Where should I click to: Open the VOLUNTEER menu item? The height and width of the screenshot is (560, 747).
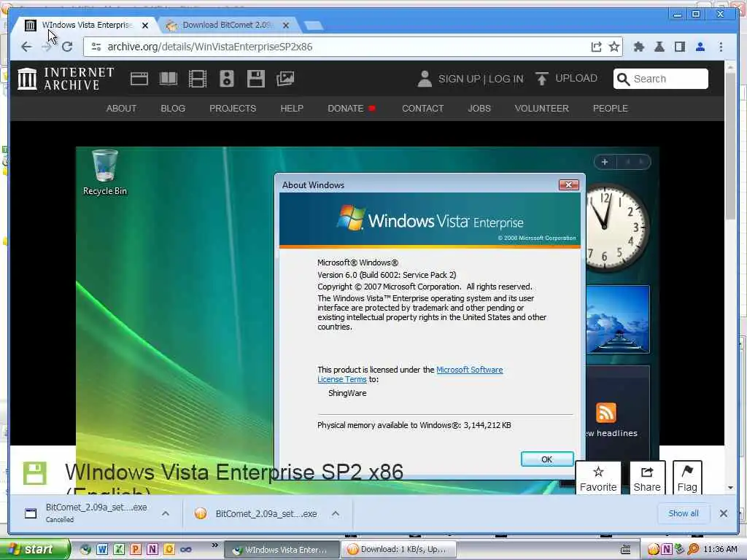click(x=542, y=109)
